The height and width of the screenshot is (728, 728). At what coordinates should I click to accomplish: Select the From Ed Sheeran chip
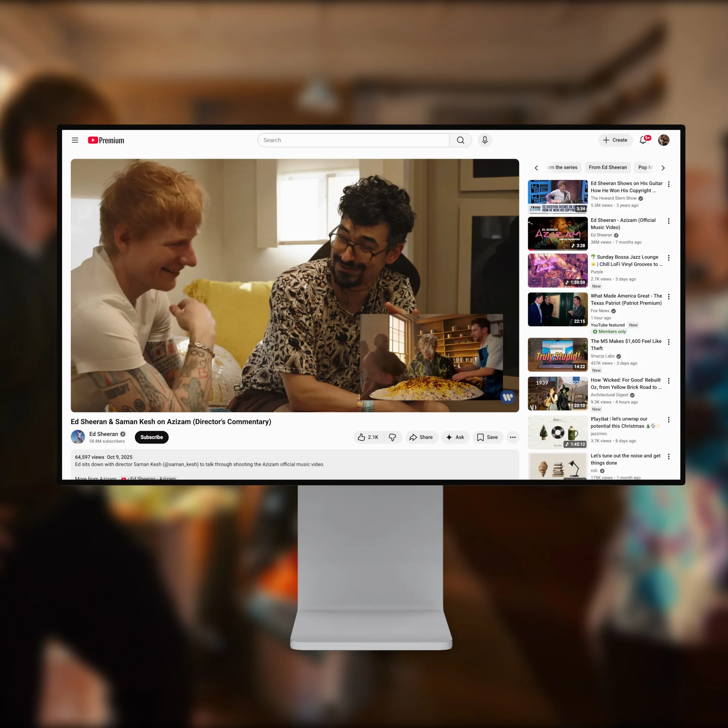607,167
